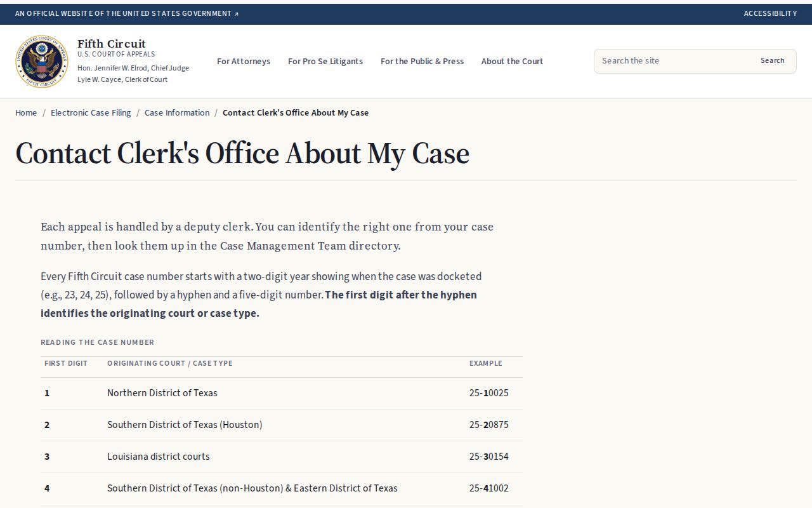Open the official US government website link
812x508 pixels.
click(x=127, y=13)
